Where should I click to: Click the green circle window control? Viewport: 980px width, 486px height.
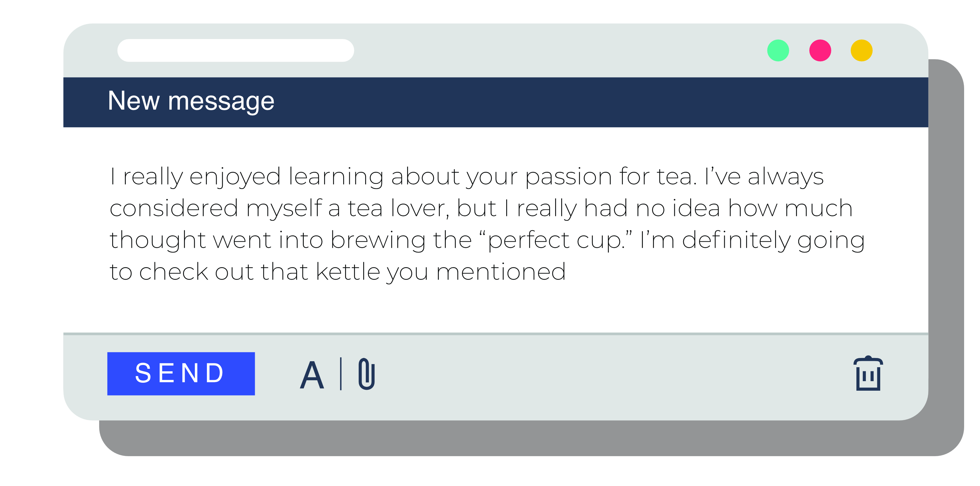(778, 51)
